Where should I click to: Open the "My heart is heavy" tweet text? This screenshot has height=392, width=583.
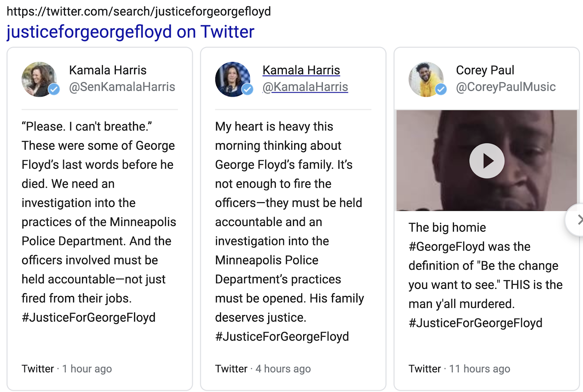pyautogui.click(x=290, y=231)
